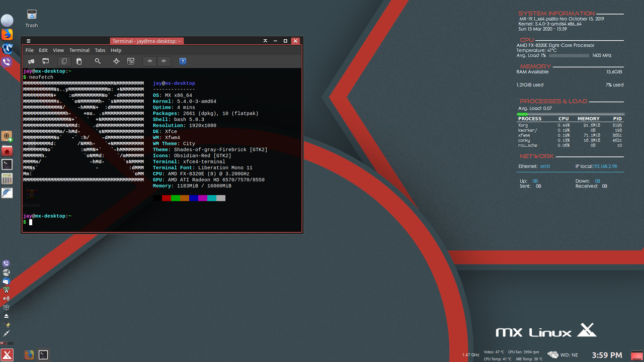Click the 'WD: NE' wind direction text
This screenshot has height=362, width=644.
click(x=570, y=355)
